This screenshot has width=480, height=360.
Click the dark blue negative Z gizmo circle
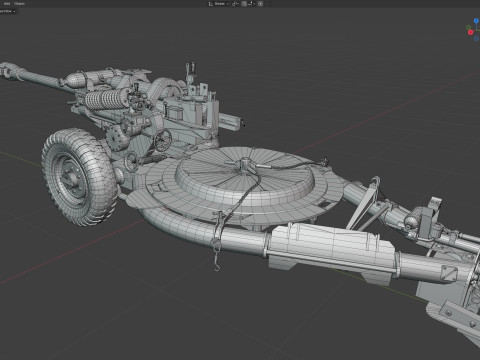click(476, 39)
